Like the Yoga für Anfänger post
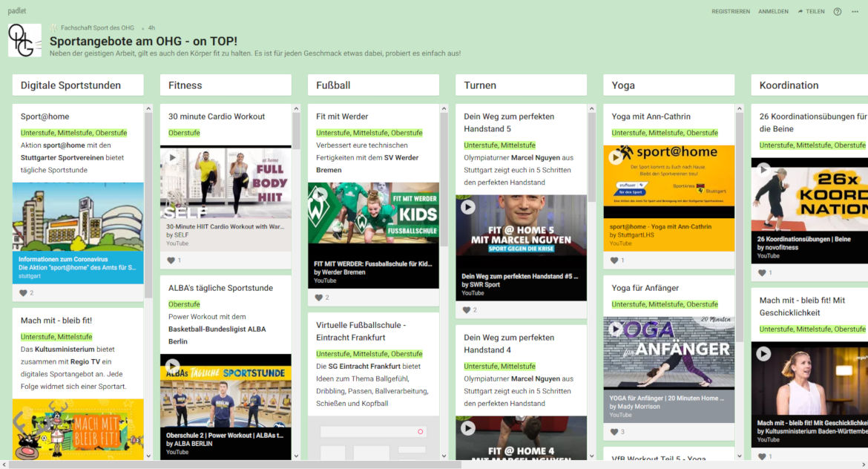Image resolution: width=868 pixels, height=469 pixels. (614, 432)
